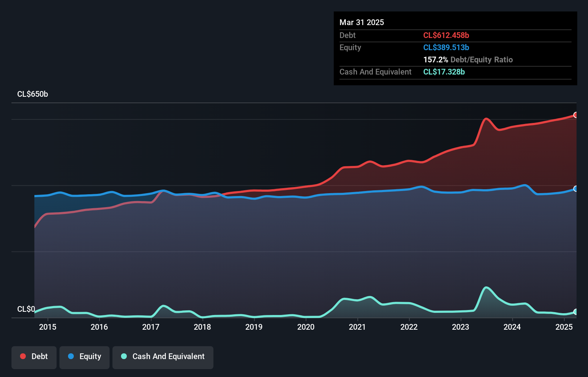588x377 pixels.
Task: Click the teal Cash endpoint marker
Action: (x=575, y=312)
